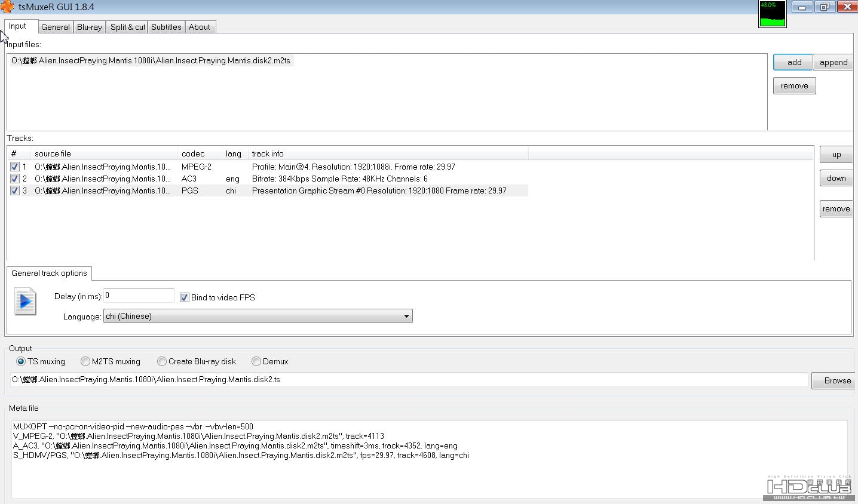Toggle checkbox for track 1 MPEG-2
Screen dimensions: 858x504
(15, 167)
